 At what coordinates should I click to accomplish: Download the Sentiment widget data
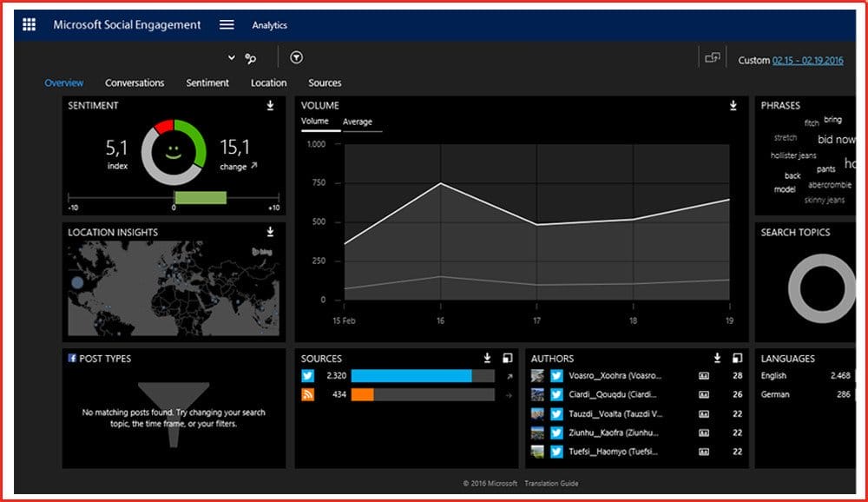[270, 106]
